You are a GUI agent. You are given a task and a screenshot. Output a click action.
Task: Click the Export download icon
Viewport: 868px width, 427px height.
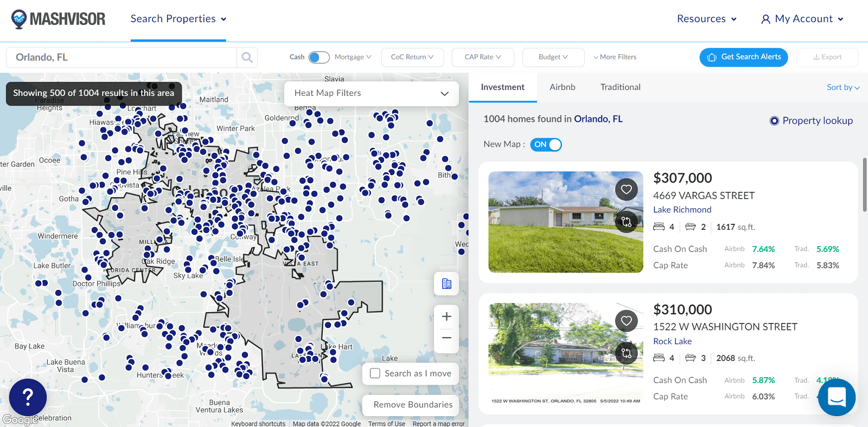[x=816, y=57]
